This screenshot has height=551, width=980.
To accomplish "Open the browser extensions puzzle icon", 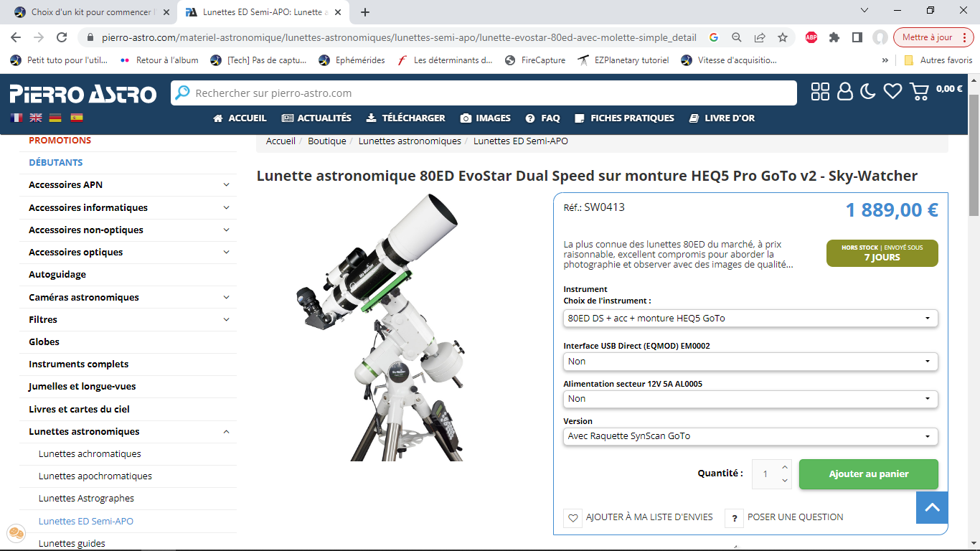I will pos(834,37).
